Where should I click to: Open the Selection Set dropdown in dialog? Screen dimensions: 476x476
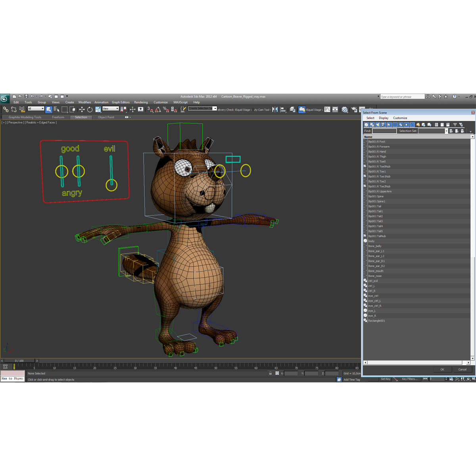[445, 131]
